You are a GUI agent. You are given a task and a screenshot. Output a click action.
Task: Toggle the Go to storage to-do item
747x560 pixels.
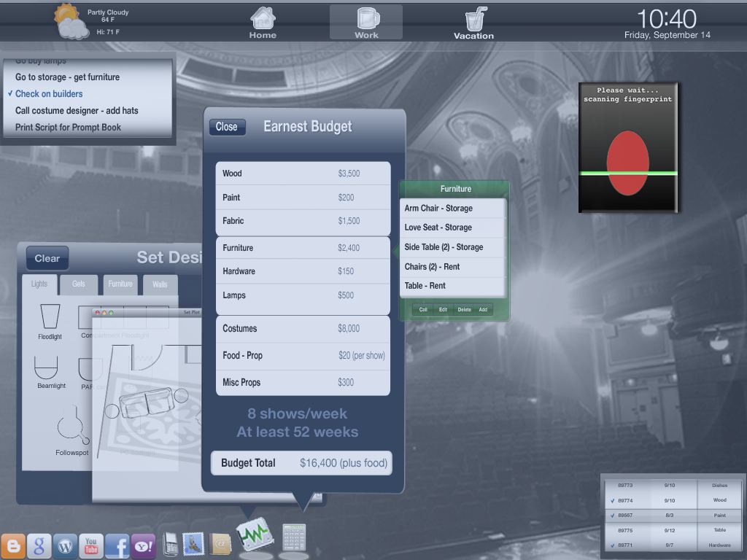[x=67, y=77]
